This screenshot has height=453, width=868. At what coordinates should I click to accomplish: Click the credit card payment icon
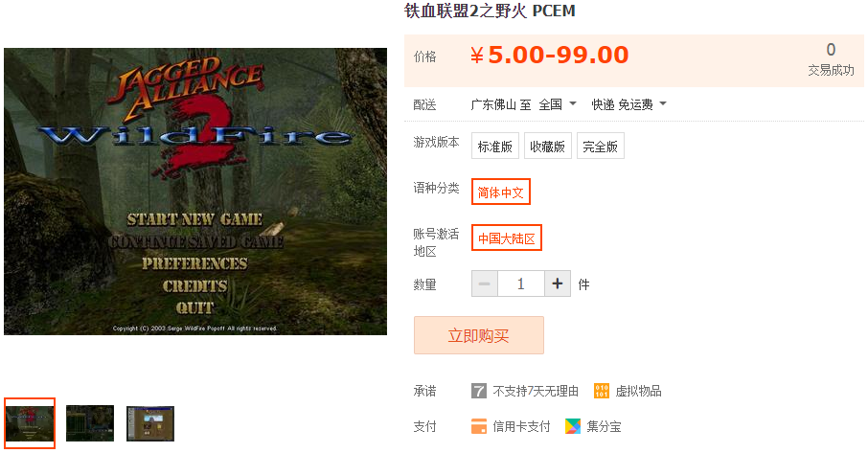[x=479, y=426]
